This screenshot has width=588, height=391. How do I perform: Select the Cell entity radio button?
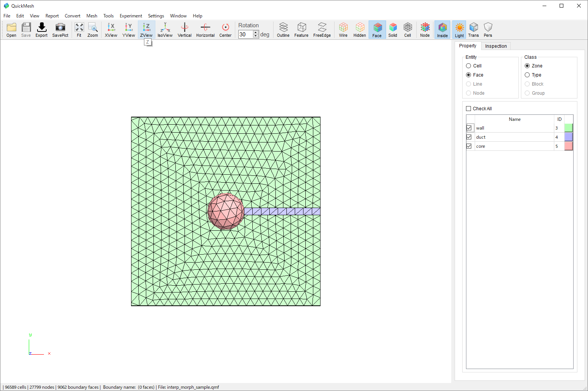(x=469, y=66)
